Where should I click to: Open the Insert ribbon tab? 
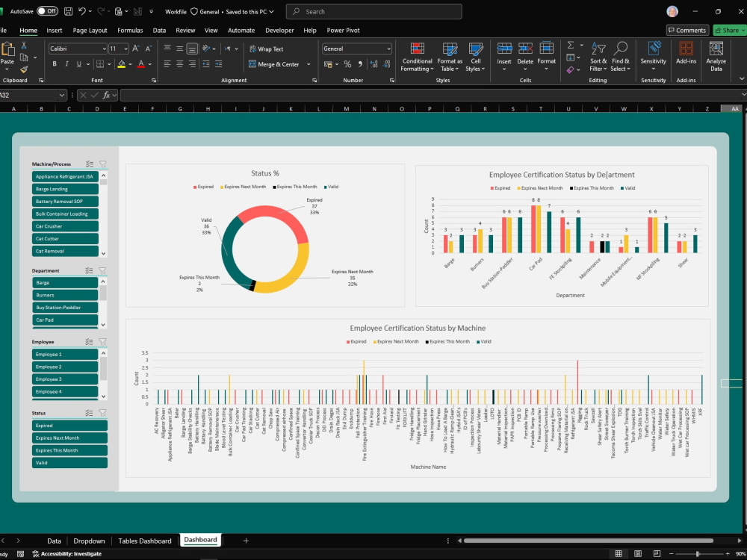55,31
